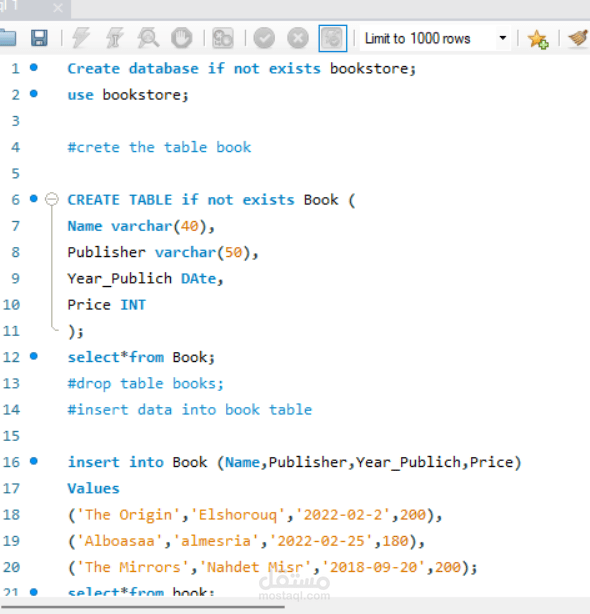
Task: Beautify query with the broom icon
Action: point(579,38)
